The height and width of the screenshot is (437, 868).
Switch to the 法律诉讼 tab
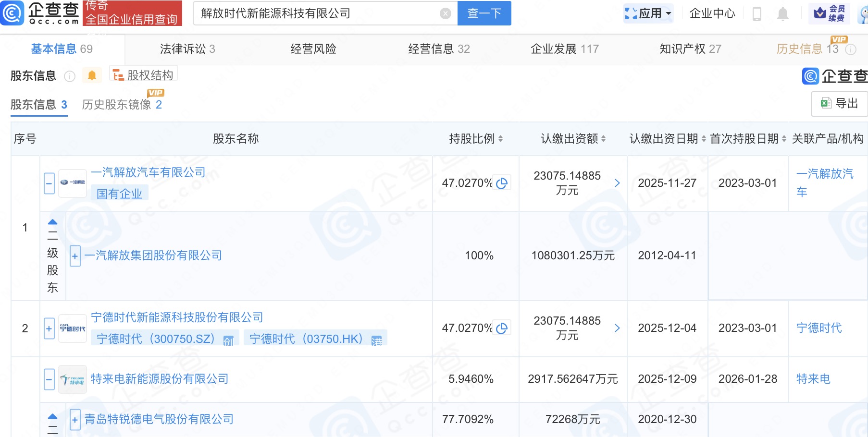[187, 49]
